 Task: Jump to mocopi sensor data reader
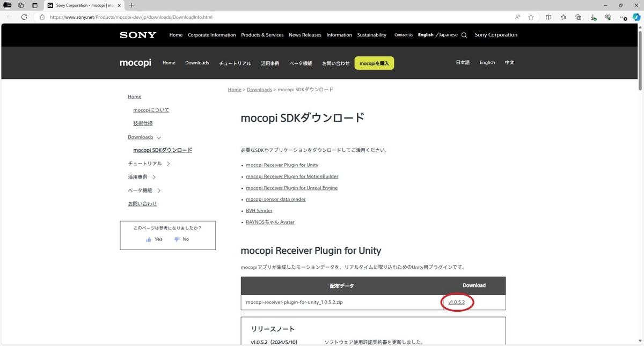tap(275, 199)
